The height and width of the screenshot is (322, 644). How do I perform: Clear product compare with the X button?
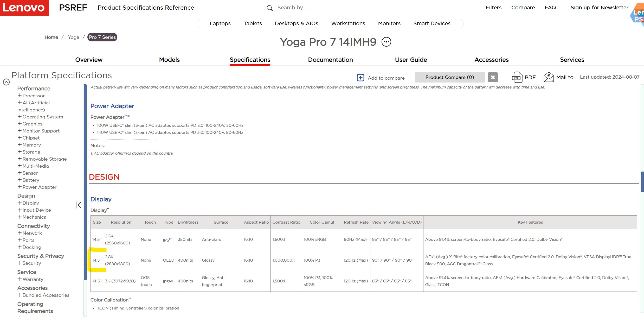point(493,77)
